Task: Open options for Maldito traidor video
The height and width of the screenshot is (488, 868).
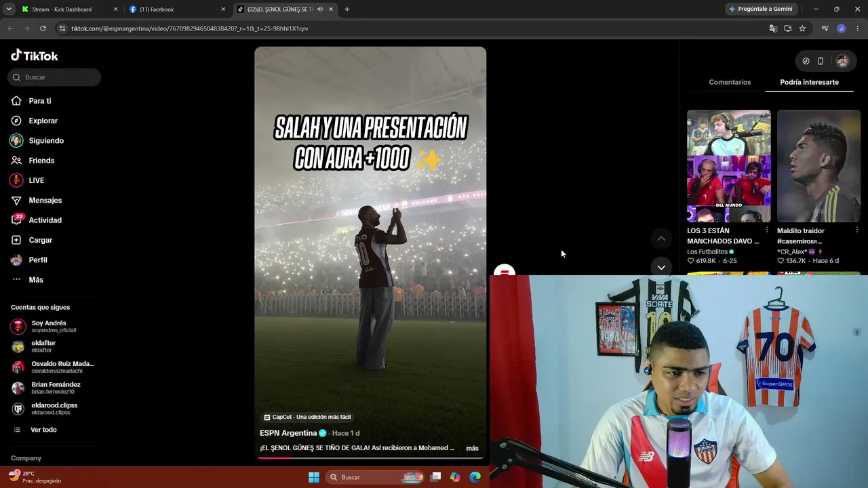Action: (856, 230)
